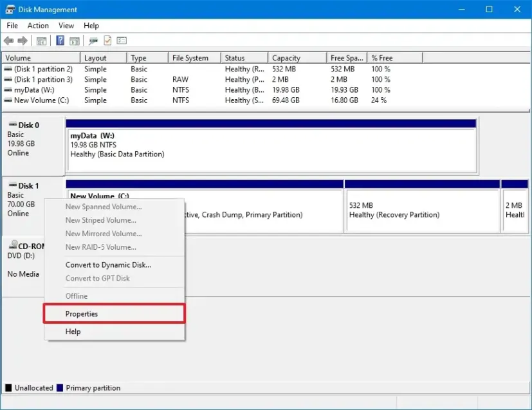Click the Primary partition legend at bottom
Viewport: 532px width, 410px height.
(x=95, y=387)
